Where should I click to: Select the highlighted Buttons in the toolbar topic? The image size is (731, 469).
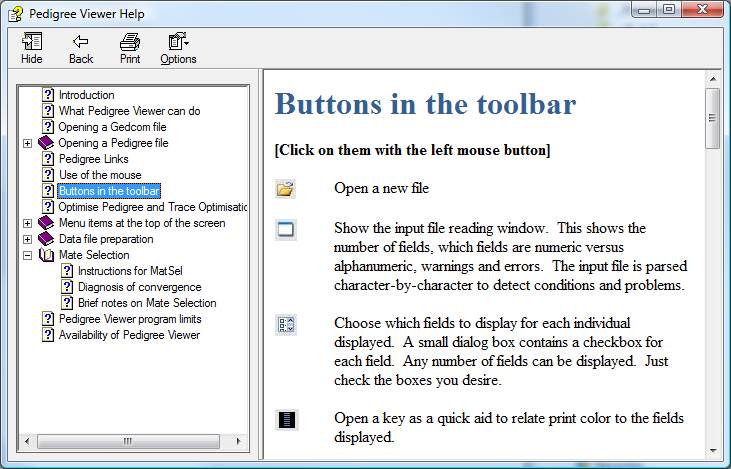(109, 191)
